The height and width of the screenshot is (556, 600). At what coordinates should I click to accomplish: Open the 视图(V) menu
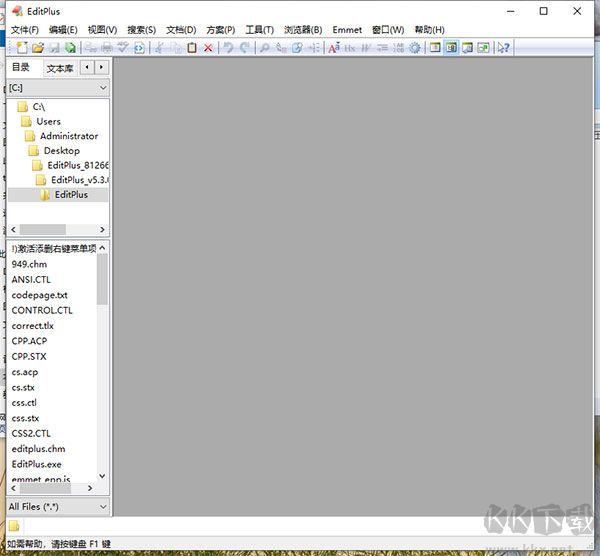click(x=102, y=30)
